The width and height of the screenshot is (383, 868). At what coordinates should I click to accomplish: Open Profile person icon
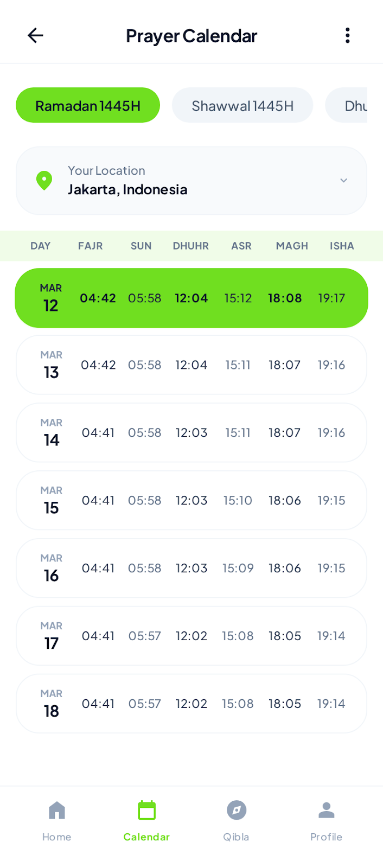(326, 810)
